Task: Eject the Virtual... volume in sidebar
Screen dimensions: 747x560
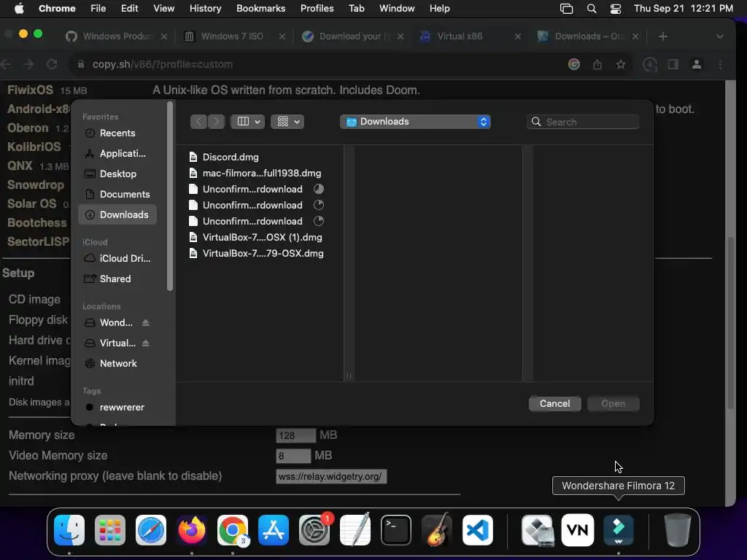Action: click(146, 343)
